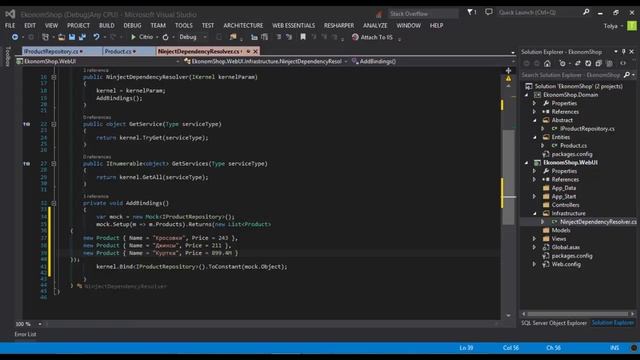Pin the Solution Explorer panel with pushpin icon
Viewport: 640px width, 360px height.
624,51
